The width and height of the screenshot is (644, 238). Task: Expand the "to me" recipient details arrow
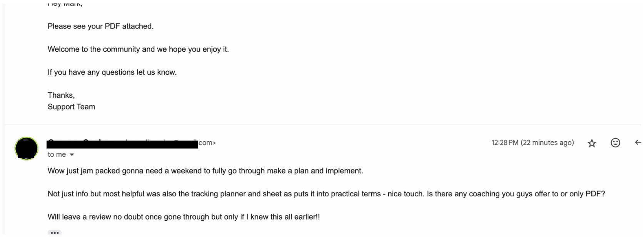72,155
